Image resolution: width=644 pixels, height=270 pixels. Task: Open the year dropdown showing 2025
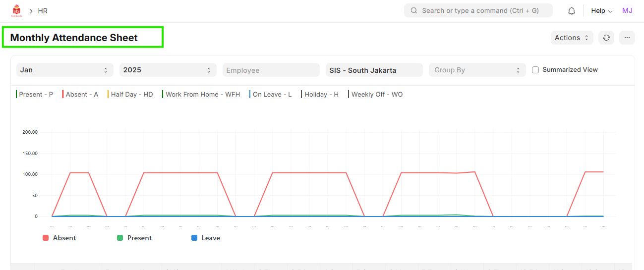click(168, 70)
